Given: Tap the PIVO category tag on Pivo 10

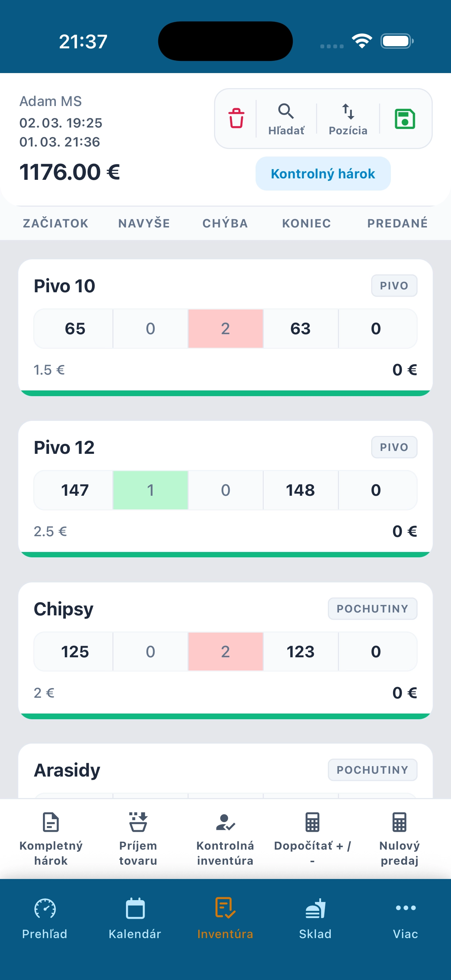Looking at the screenshot, I should [394, 286].
